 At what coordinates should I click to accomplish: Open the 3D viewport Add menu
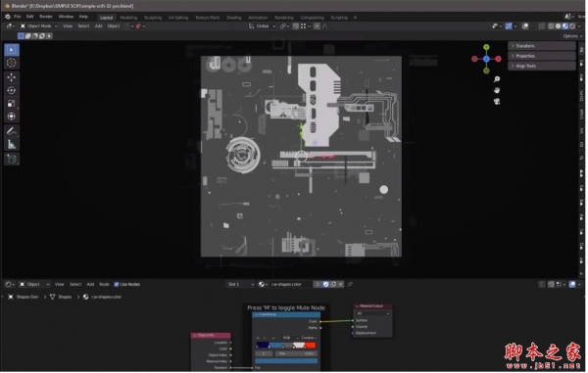[x=98, y=26]
